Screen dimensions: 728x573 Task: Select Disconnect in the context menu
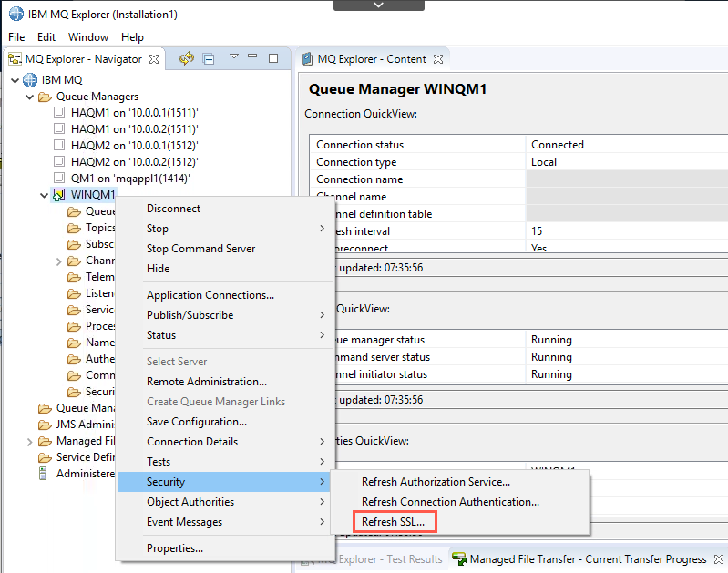(174, 209)
